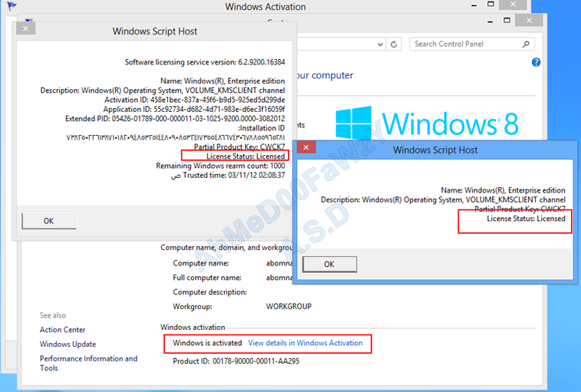Expand the address bar dropdown arrow
581x392 pixels.
[380, 44]
